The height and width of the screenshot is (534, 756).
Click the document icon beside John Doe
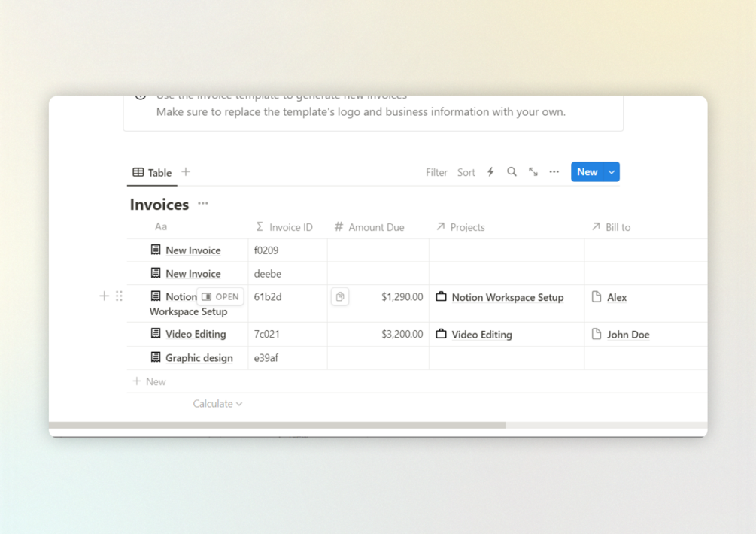(597, 333)
